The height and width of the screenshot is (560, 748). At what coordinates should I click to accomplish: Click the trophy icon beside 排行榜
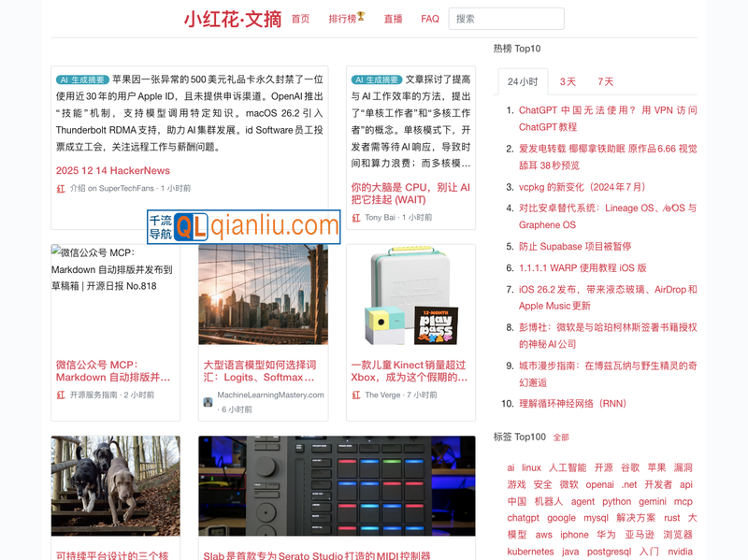[x=361, y=18]
